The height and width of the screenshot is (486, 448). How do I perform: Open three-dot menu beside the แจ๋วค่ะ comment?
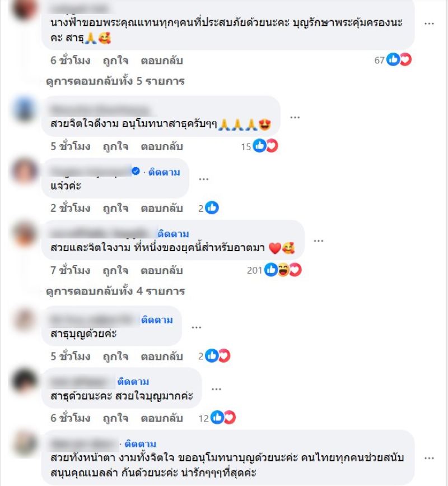pyautogui.click(x=203, y=179)
